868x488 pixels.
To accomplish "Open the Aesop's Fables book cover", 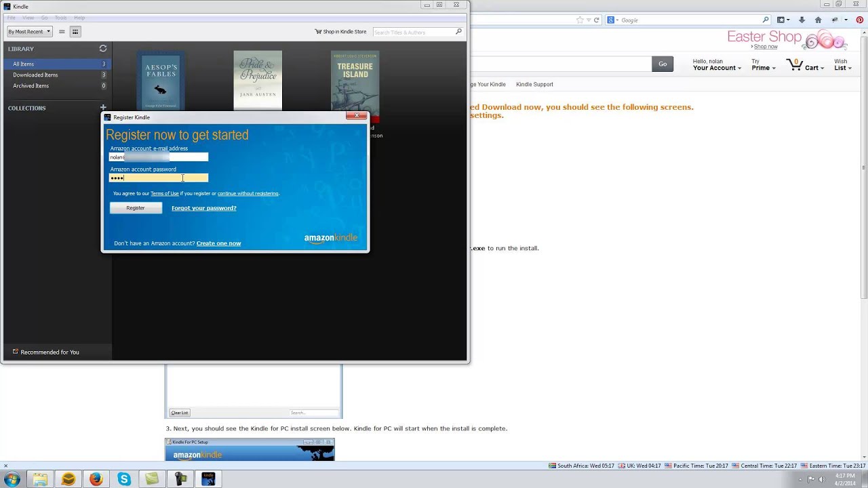I will click(161, 79).
